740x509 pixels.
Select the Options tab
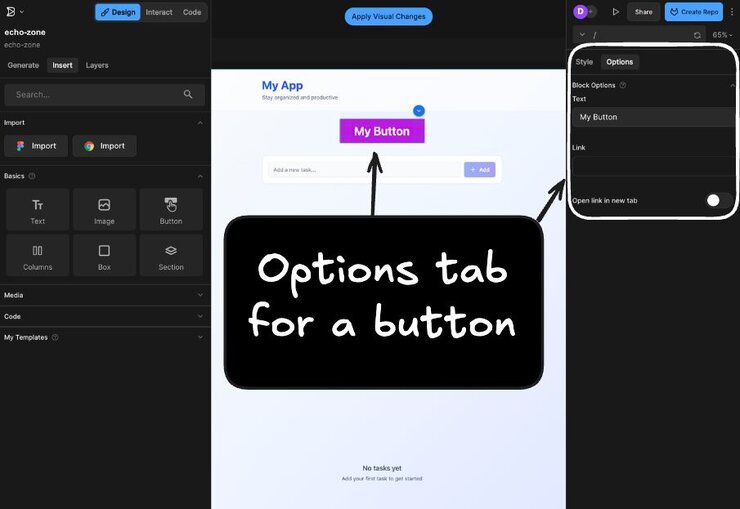coord(620,62)
